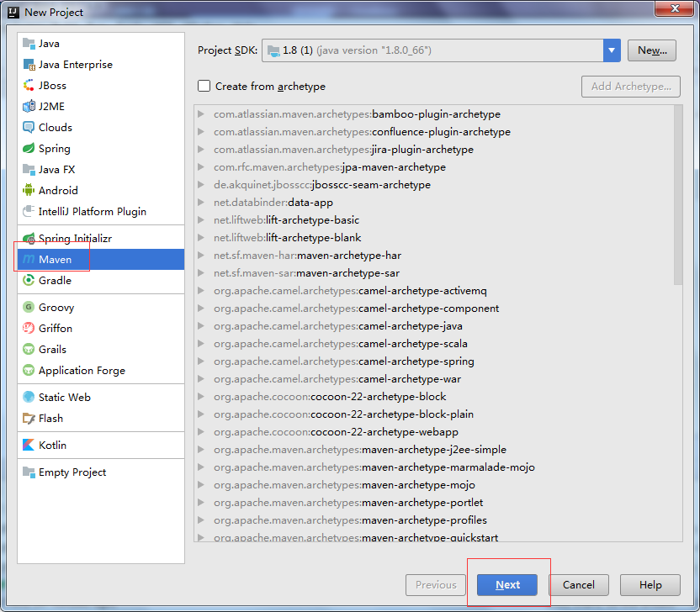Select the Empty Project icon
The width and height of the screenshot is (700, 612).
pos(29,472)
